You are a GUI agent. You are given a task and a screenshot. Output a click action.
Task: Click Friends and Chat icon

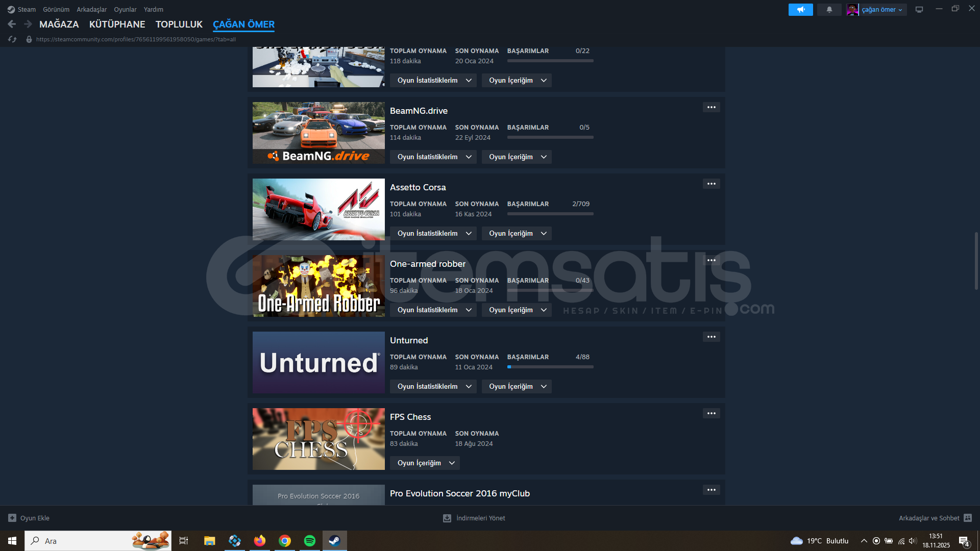(x=968, y=518)
